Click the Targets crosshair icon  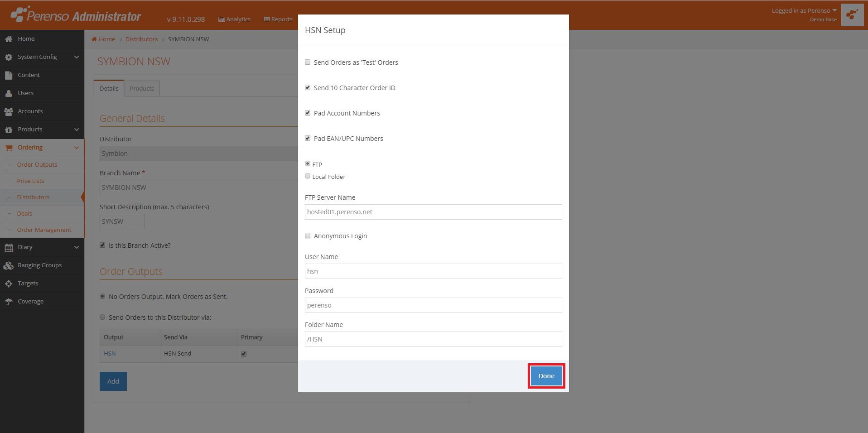pos(9,284)
